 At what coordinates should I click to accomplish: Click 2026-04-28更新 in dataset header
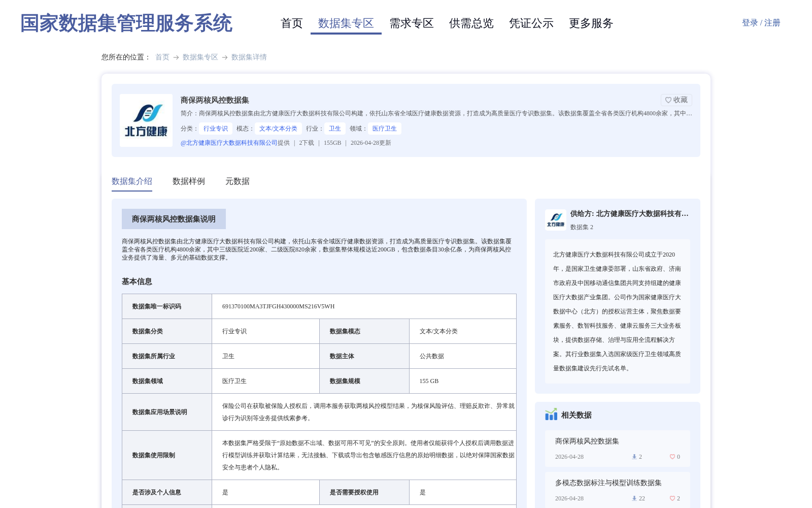pyautogui.click(x=371, y=143)
